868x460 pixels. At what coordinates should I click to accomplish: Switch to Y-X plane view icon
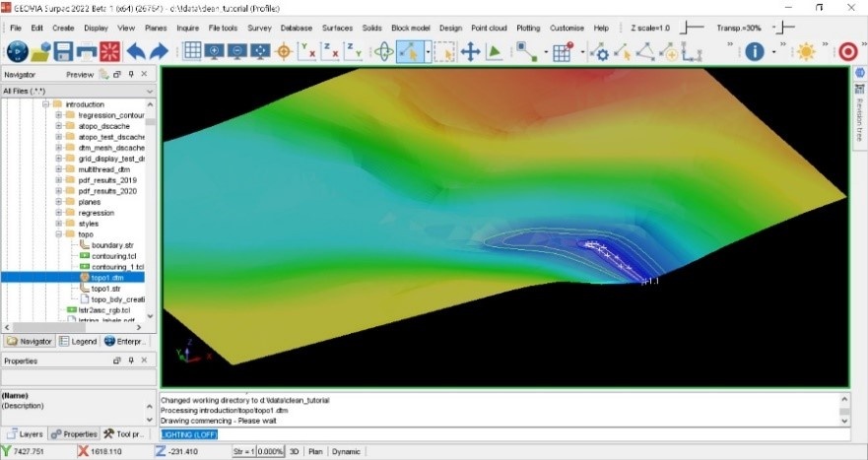[x=306, y=51]
